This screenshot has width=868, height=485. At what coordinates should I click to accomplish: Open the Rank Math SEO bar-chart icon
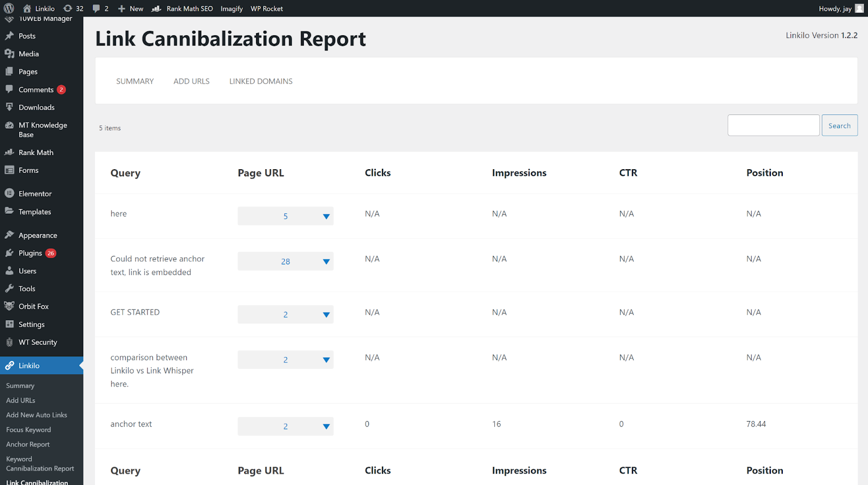click(156, 9)
